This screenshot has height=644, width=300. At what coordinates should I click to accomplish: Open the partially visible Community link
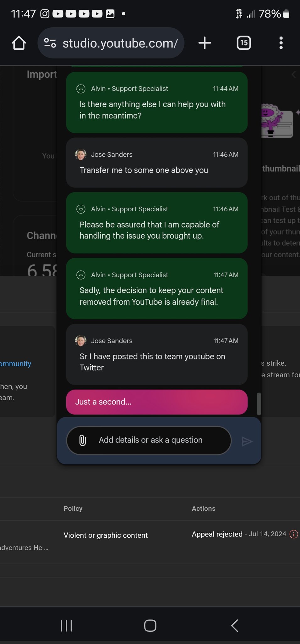tap(15, 364)
